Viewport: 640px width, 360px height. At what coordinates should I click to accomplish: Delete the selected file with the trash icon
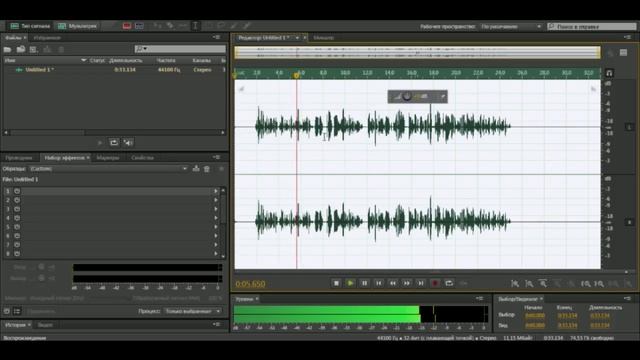point(61,49)
